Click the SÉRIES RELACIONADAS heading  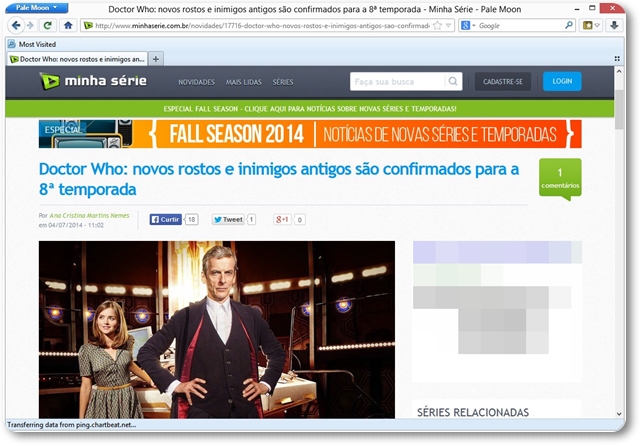pos(473,412)
